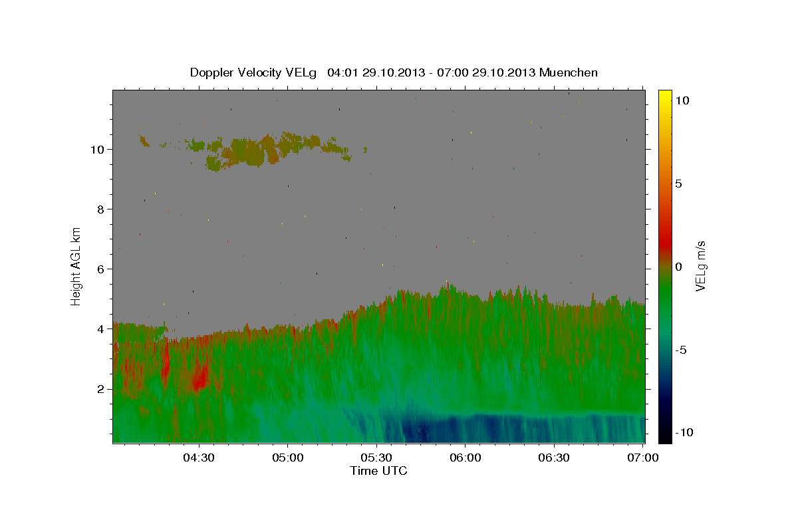This screenshot has height=532, width=798.
Task: Click the 07:00 time tick label
Action: click(x=643, y=458)
